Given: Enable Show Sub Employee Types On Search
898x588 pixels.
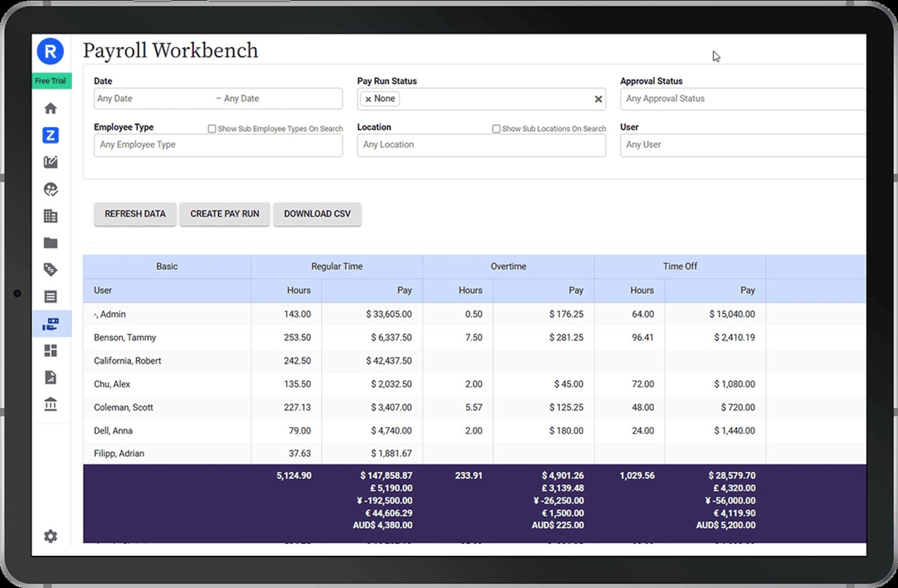Looking at the screenshot, I should 212,129.
